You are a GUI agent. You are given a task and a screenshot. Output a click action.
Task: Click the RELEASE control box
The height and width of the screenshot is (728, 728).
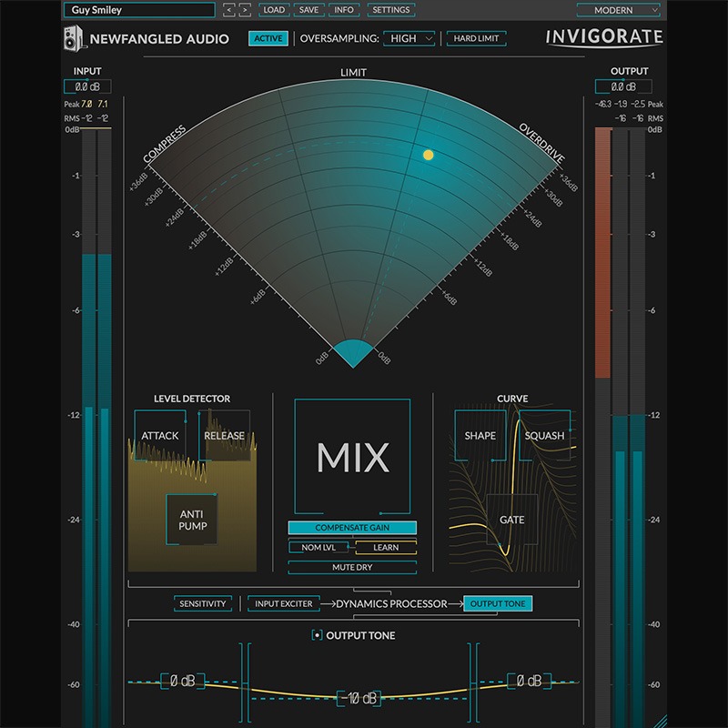click(224, 436)
